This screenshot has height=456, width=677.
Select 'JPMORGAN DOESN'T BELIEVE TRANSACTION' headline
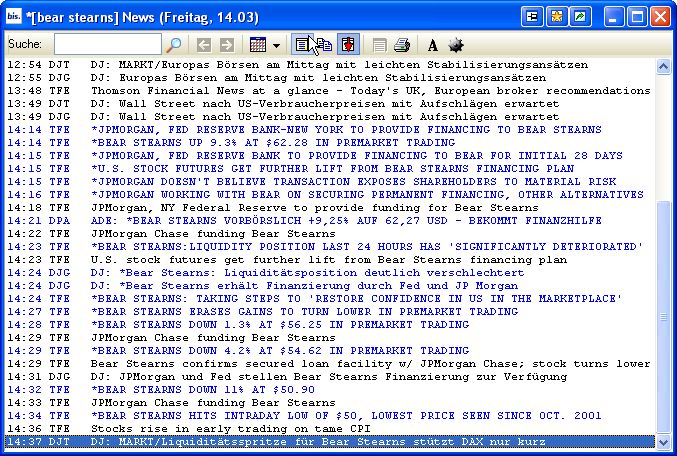[330, 181]
